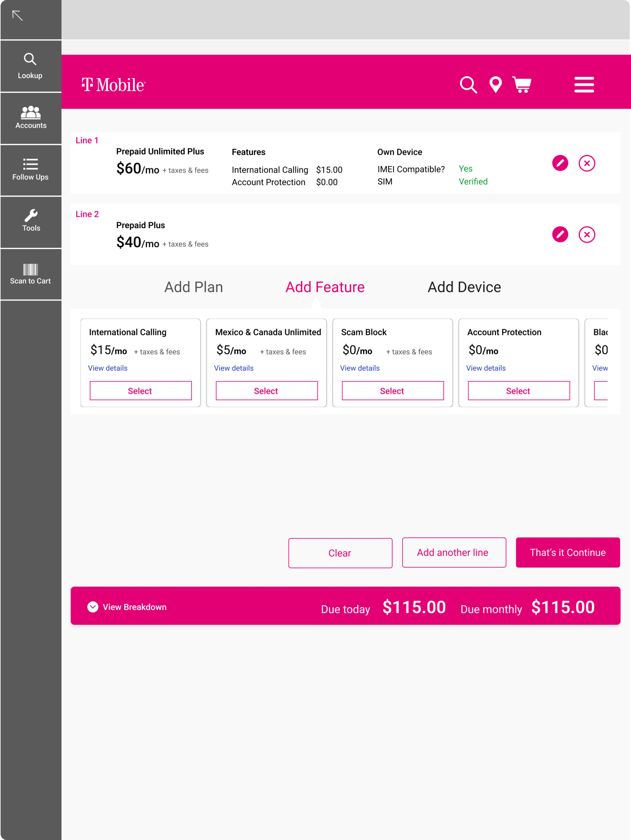631x840 pixels.
Task: Select the Mexico & Canada Unlimited feature
Action: pos(266,391)
